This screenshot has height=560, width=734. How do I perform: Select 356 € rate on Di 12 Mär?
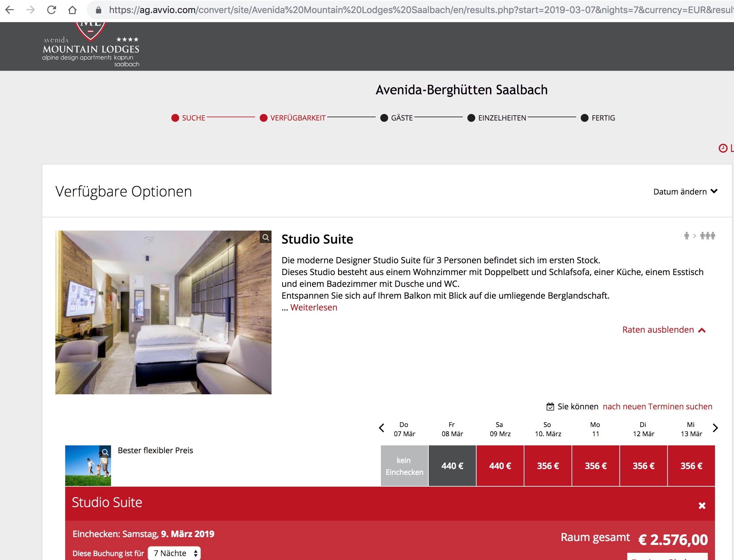tap(644, 466)
